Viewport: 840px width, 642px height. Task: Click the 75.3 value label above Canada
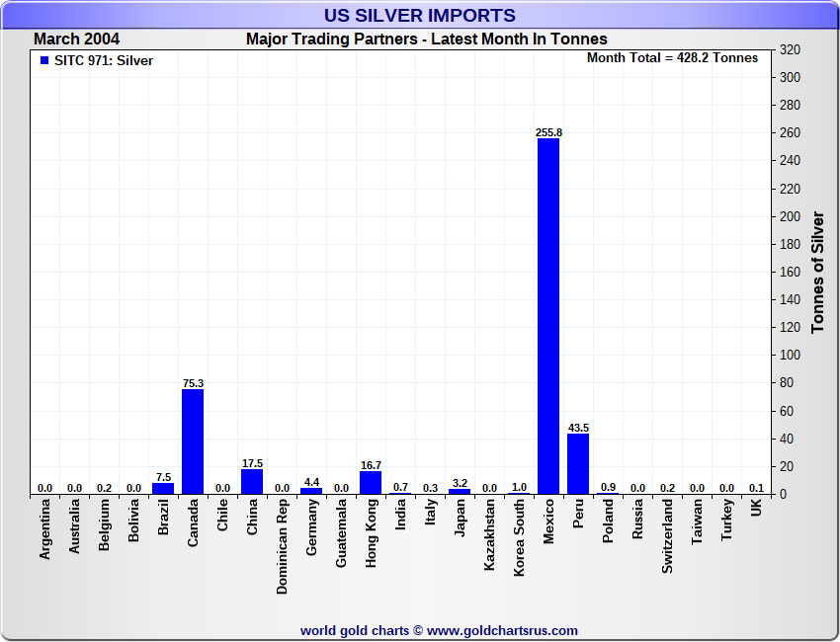pyautogui.click(x=193, y=383)
